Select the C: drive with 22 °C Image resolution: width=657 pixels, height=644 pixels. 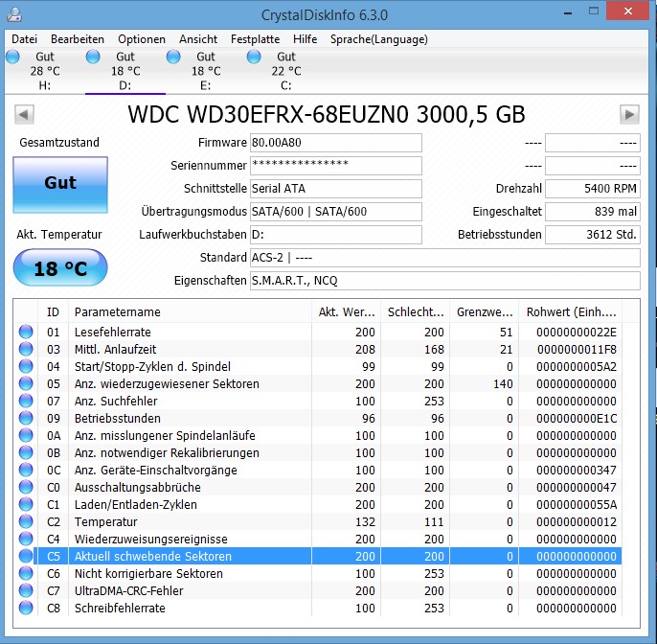[285, 71]
